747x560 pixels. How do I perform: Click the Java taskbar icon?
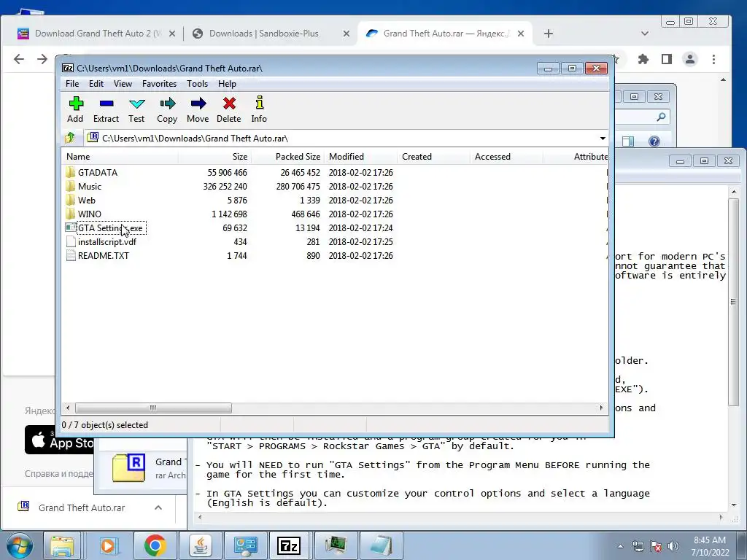201,545
